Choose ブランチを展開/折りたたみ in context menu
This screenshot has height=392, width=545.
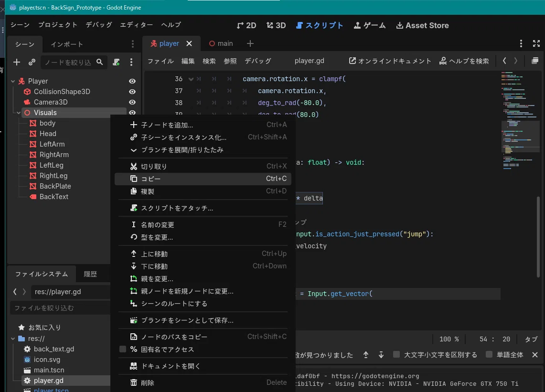[x=203, y=150]
